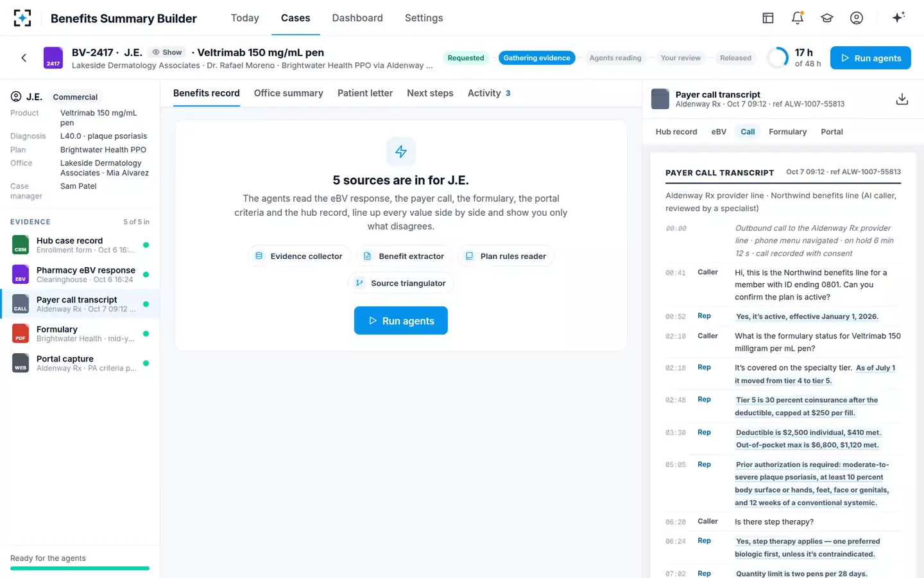Click the lightning bolt icon above the heading
Image resolution: width=924 pixels, height=578 pixels.
click(401, 152)
